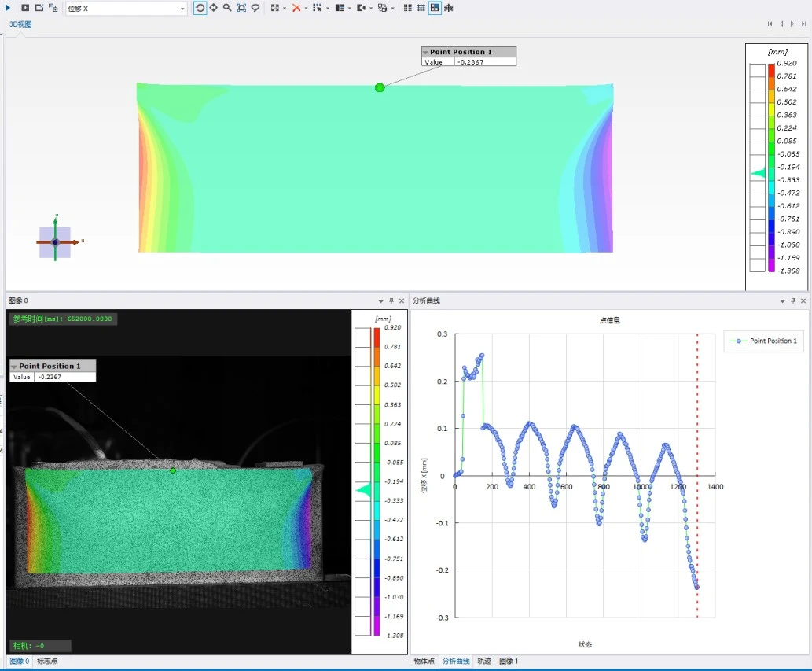
Task: Click the 3D视图 tab label
Action: (x=20, y=24)
